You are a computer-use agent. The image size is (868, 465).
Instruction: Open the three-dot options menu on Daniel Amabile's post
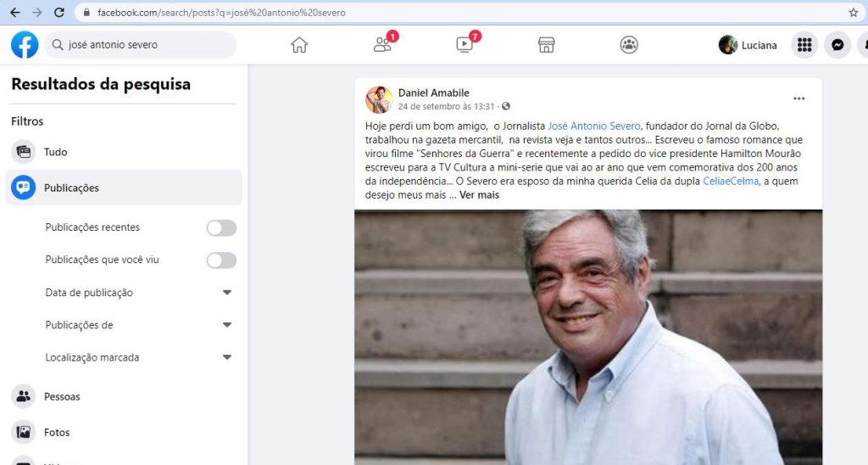coord(798,98)
